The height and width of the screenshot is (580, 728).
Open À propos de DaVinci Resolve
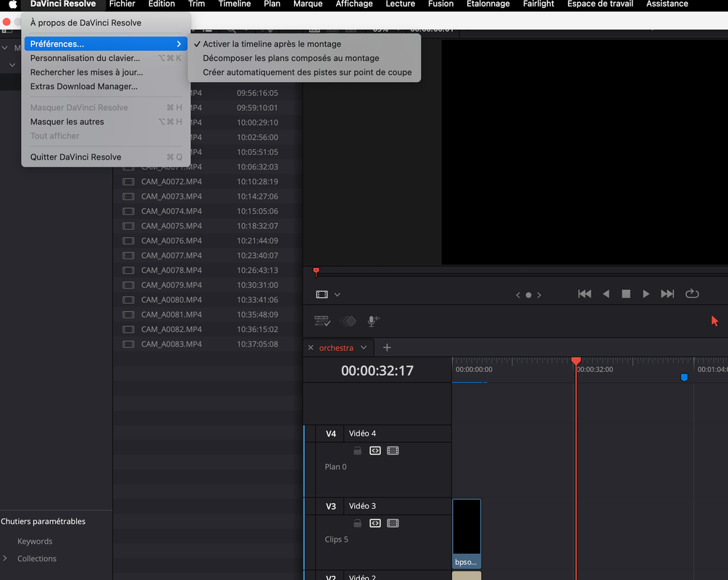106,22
